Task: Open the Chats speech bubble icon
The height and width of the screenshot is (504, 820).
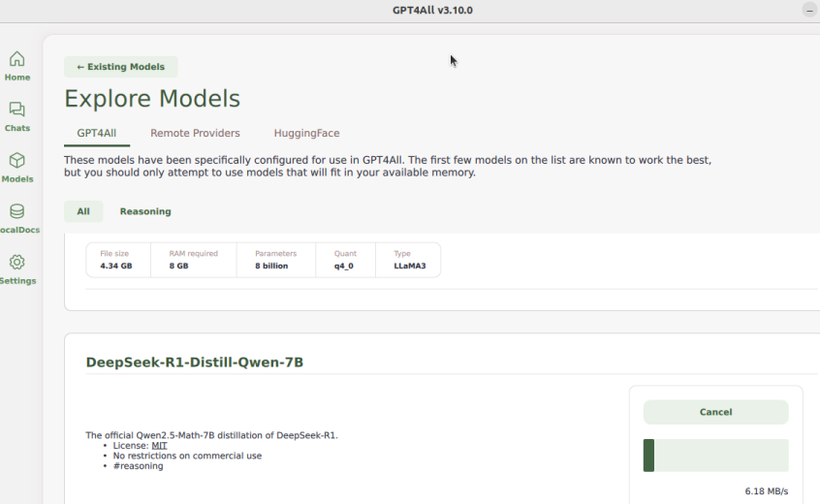Action: click(x=16, y=110)
